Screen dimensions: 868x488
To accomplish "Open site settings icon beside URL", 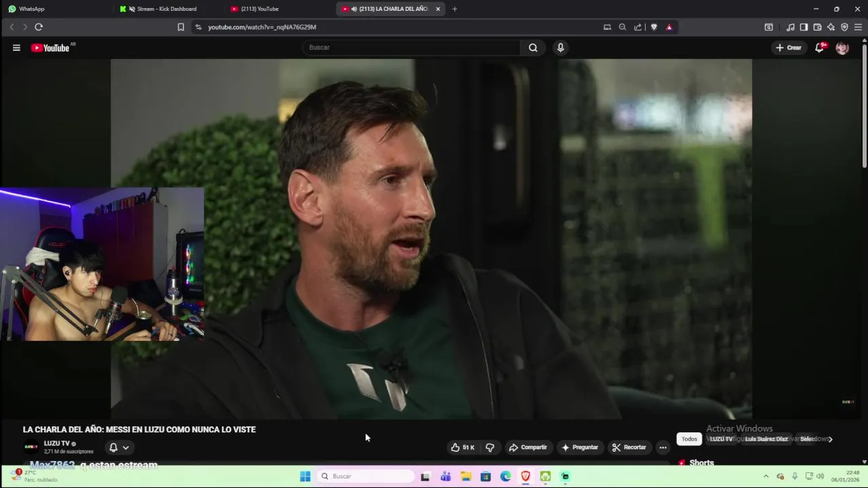I will pos(198,27).
